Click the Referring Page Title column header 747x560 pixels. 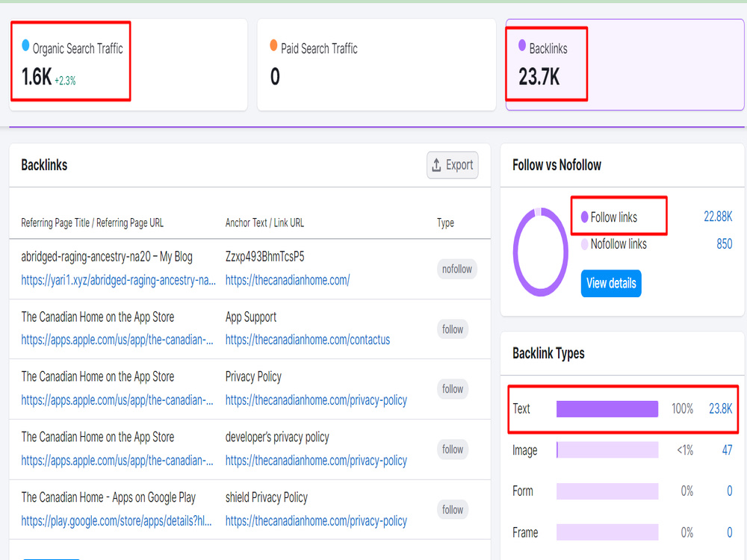(92, 223)
